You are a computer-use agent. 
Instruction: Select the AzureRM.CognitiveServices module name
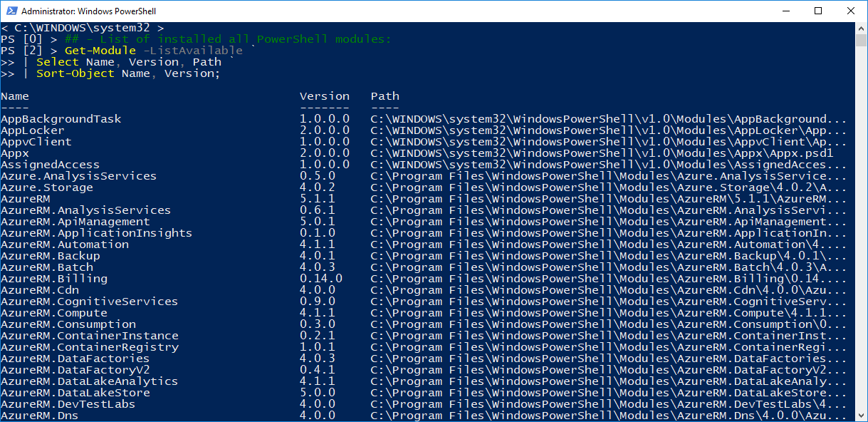point(90,302)
